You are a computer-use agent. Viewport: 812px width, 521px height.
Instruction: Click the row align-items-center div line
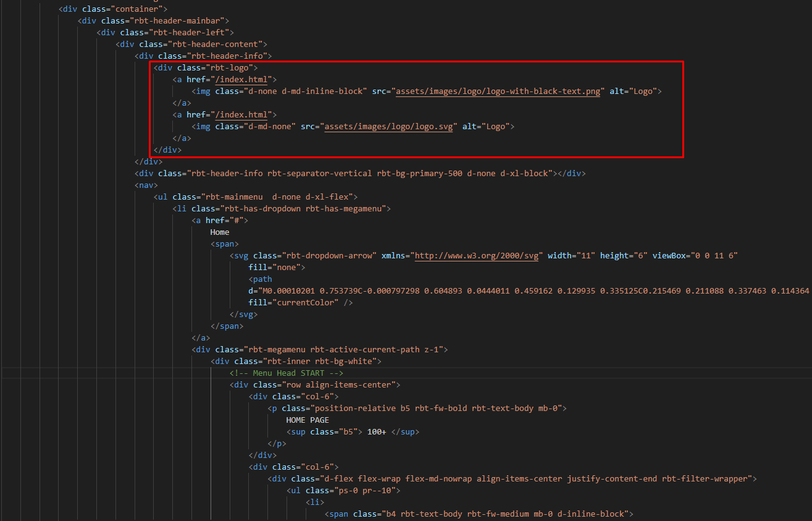[315, 384]
